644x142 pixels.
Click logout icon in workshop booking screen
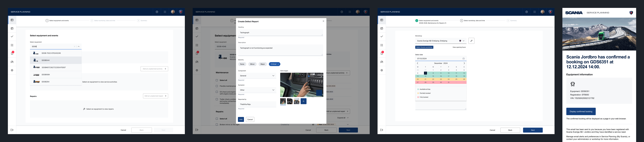click(x=382, y=130)
